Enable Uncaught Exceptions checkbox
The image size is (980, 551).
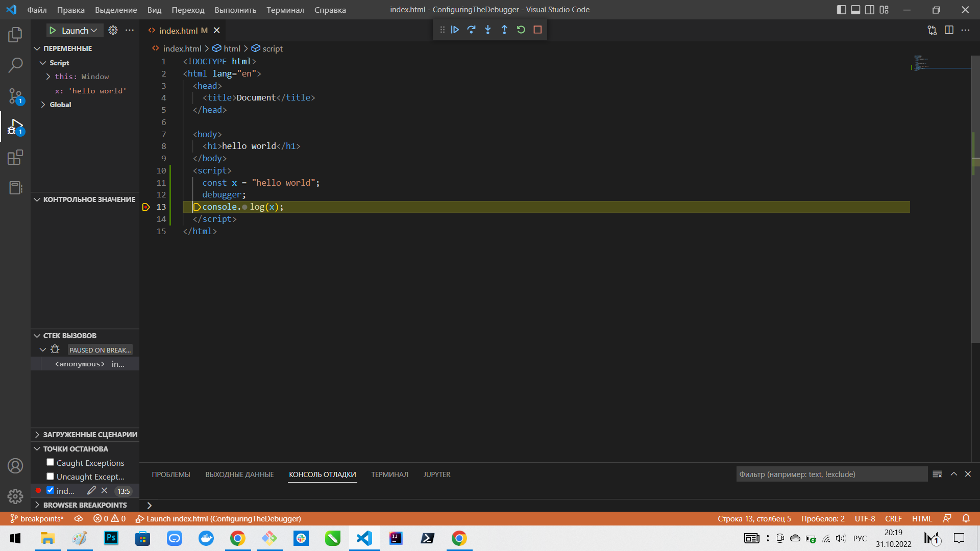[x=50, y=476]
